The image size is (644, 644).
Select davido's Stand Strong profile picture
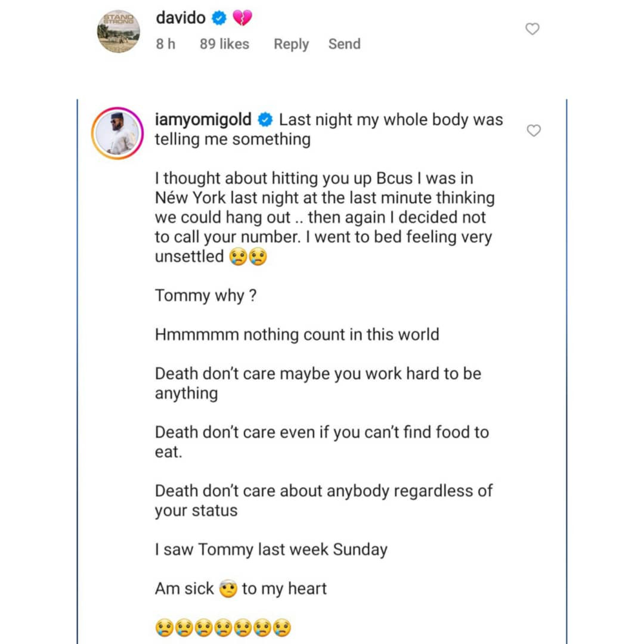[x=119, y=29]
